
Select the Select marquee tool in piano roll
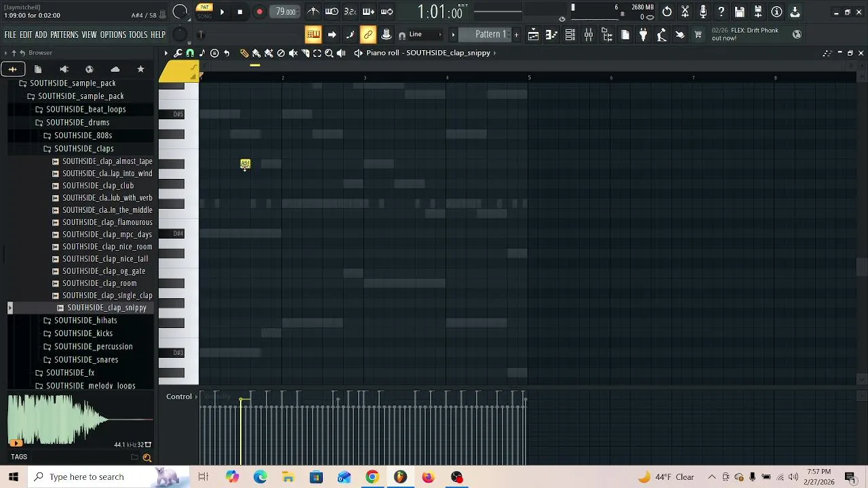(x=317, y=53)
